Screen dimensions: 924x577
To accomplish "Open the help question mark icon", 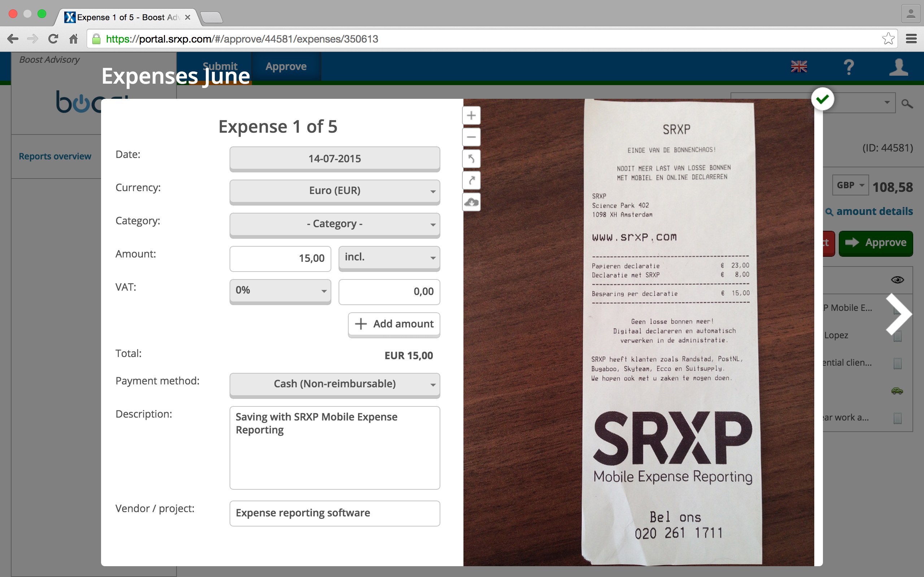I will (x=849, y=67).
